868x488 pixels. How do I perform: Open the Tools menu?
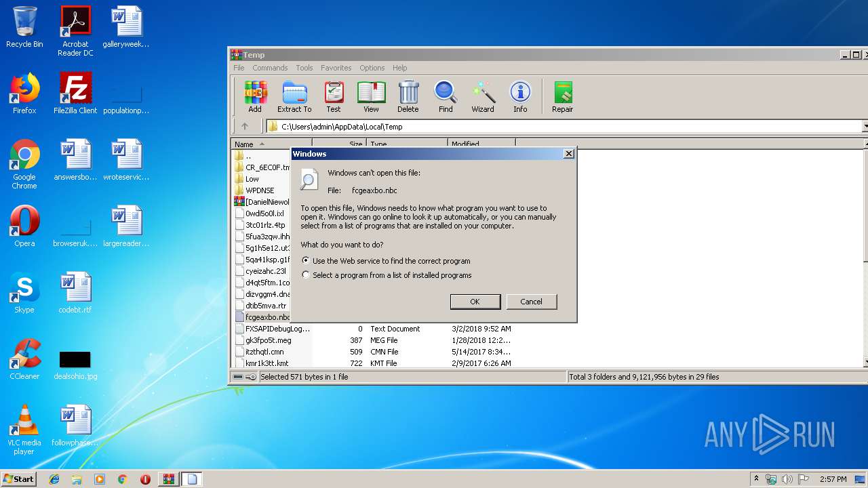coord(304,68)
